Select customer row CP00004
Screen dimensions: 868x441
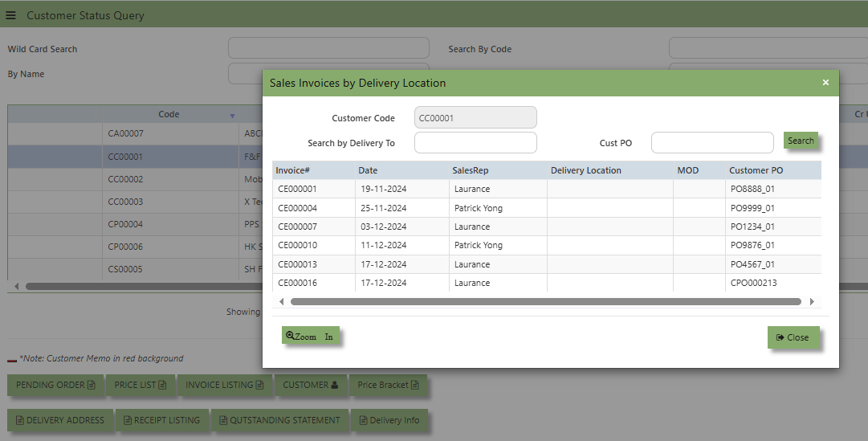[135, 224]
